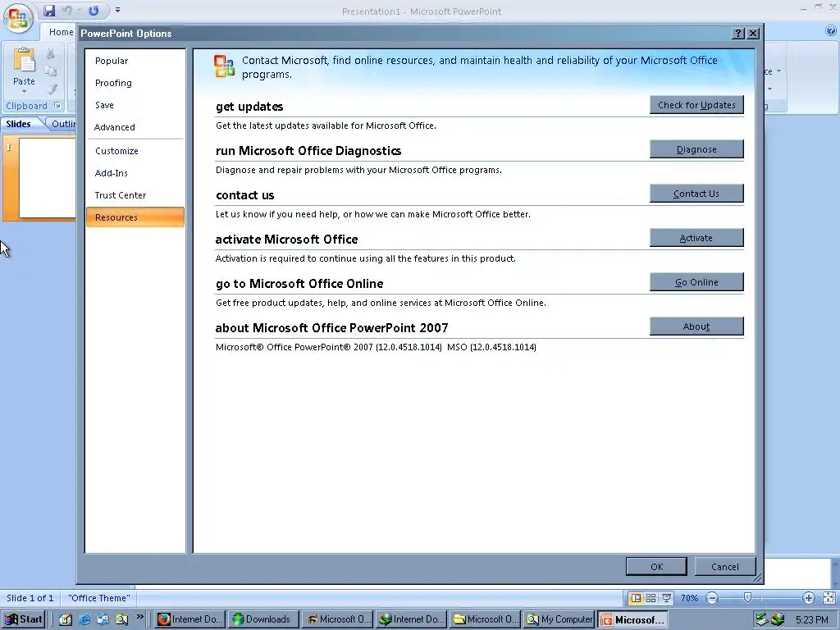Click the Go Online button

696,282
